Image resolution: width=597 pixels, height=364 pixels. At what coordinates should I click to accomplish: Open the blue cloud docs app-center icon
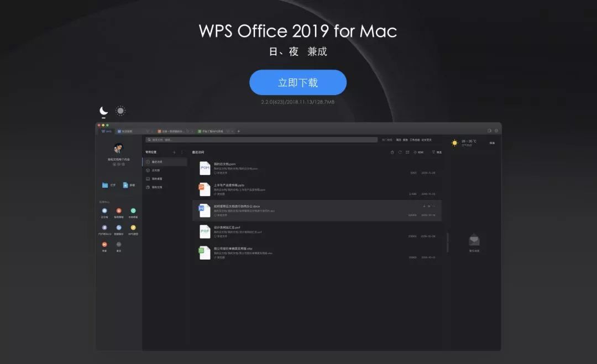tap(104, 210)
